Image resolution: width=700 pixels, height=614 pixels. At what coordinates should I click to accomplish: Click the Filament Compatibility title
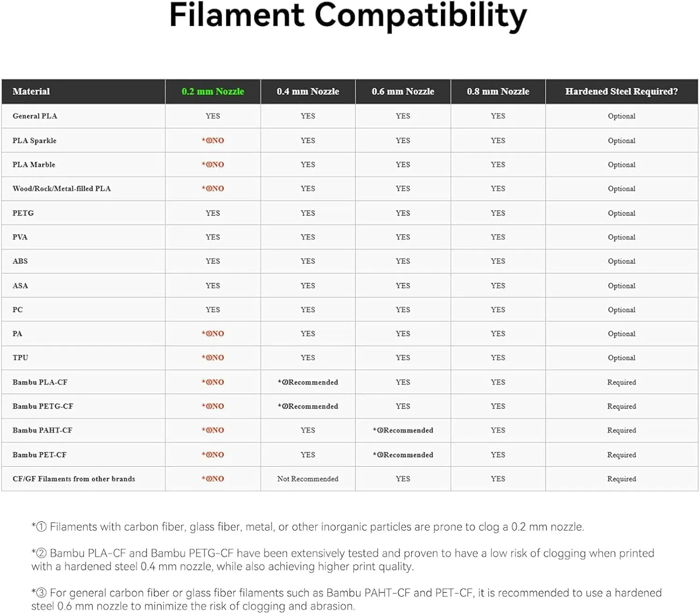pyautogui.click(x=348, y=16)
